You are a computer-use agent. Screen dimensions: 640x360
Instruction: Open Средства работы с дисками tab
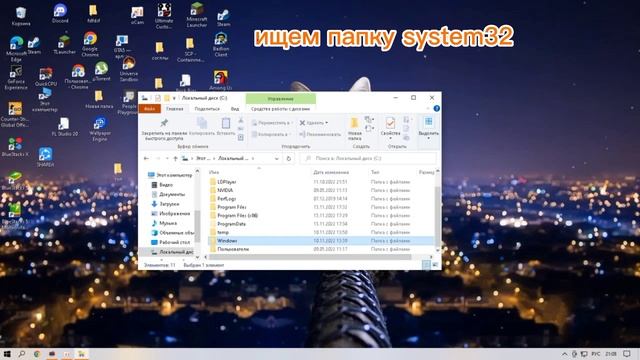click(x=280, y=109)
